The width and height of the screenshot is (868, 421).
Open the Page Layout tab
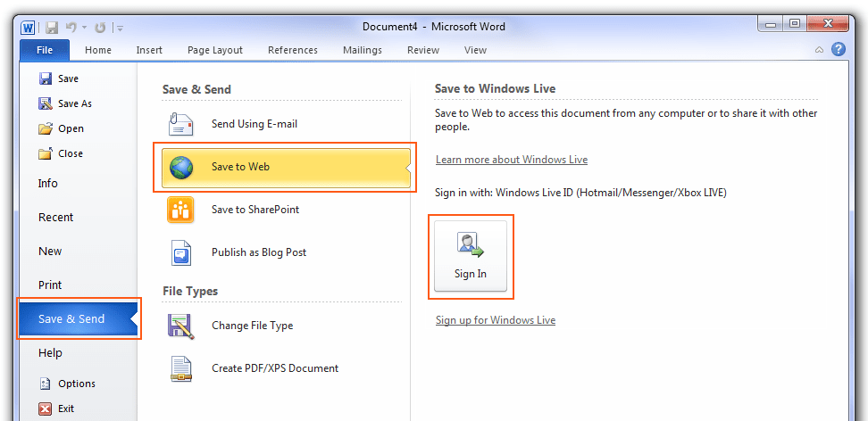click(215, 50)
